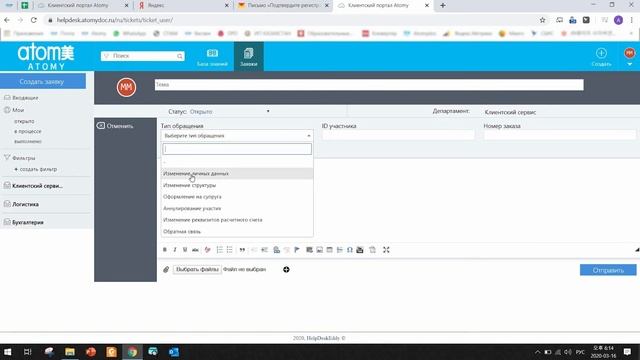
Task: Select Изменение структуры option
Action: [237, 185]
